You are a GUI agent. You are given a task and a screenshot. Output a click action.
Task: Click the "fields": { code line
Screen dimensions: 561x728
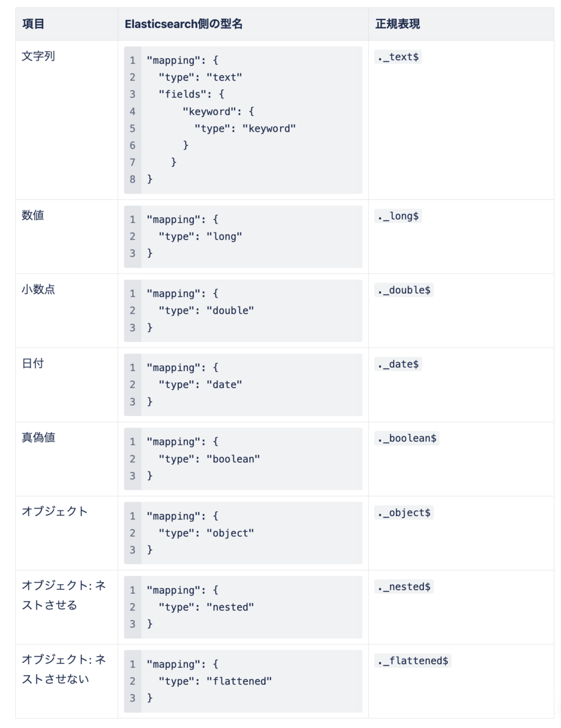point(191,95)
